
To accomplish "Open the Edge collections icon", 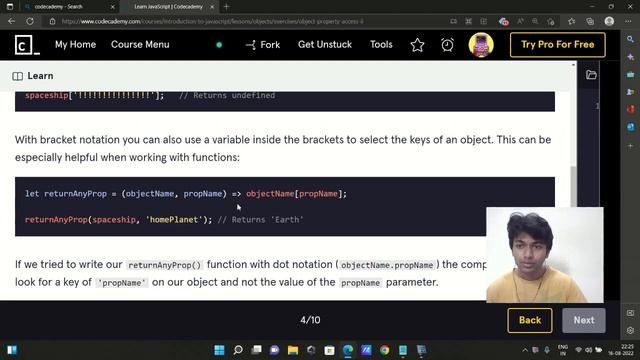I will pos(590,21).
